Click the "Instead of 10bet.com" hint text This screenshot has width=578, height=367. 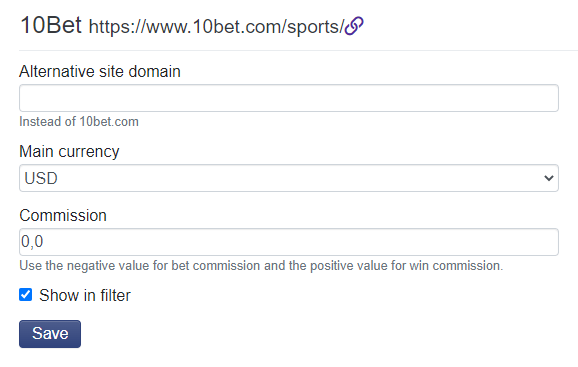(x=79, y=122)
